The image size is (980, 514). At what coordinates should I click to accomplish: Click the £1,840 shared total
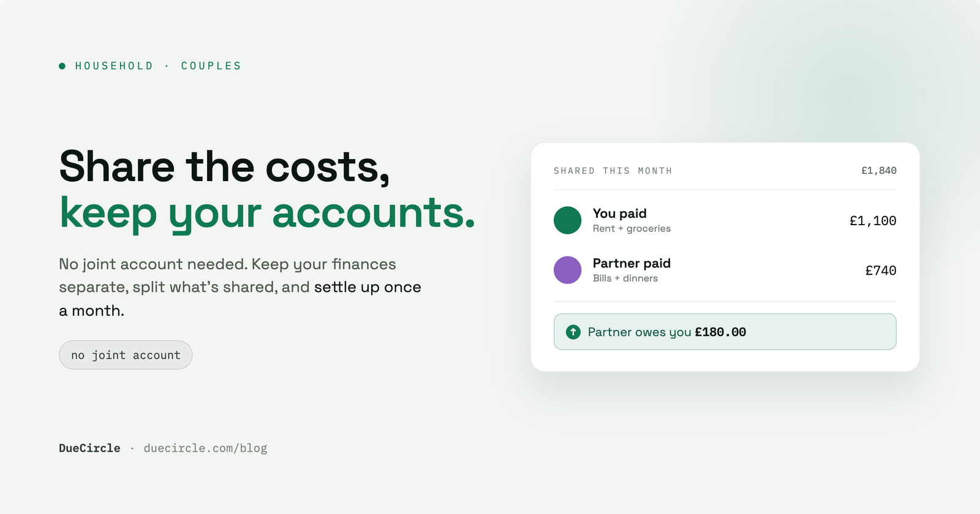[x=879, y=171]
